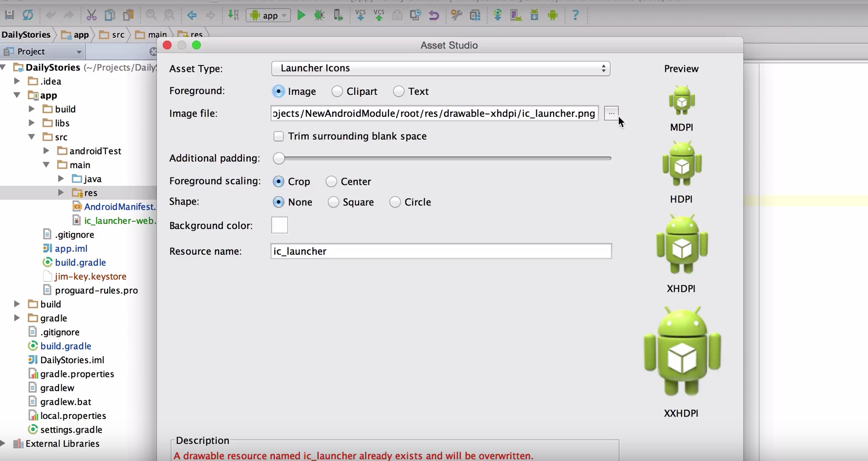Open the app run configuration dropdown
Screen dimensions: 868x461
pos(268,16)
